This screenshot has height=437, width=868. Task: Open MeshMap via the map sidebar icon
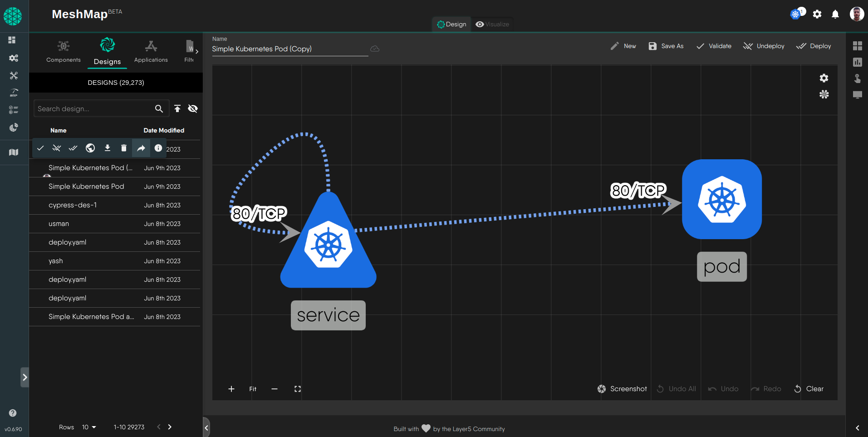pos(13,152)
